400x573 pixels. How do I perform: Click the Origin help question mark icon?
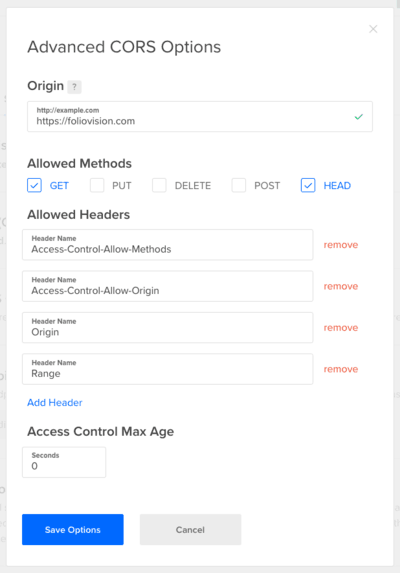click(x=75, y=87)
